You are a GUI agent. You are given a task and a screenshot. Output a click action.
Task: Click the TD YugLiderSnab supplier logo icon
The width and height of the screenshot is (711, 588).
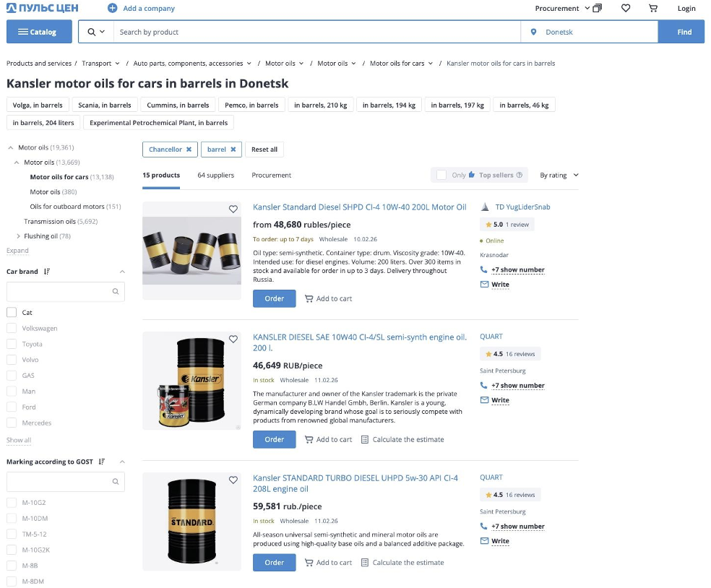(x=485, y=207)
